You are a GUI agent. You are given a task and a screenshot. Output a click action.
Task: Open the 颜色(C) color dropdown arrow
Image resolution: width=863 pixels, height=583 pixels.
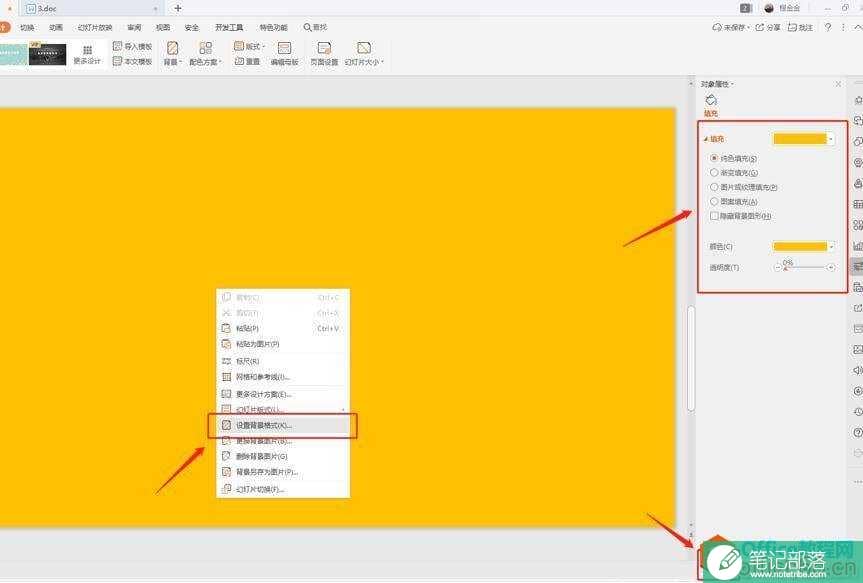click(x=831, y=247)
